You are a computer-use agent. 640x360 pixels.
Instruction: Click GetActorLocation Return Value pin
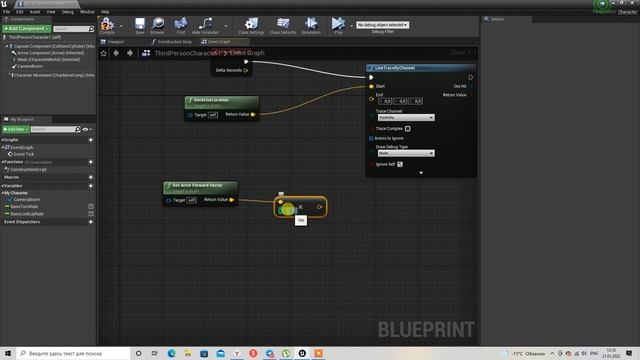point(253,114)
